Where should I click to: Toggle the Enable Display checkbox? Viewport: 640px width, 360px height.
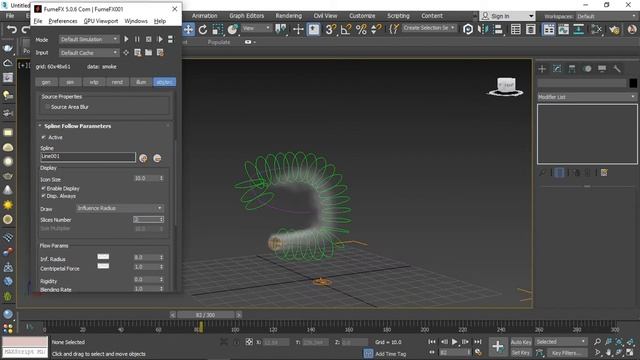coord(44,189)
